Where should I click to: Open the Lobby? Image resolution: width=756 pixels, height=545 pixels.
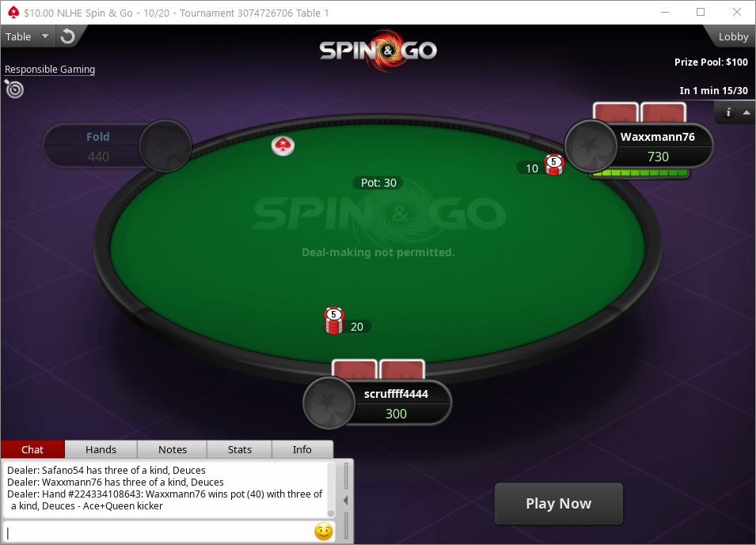(733, 36)
